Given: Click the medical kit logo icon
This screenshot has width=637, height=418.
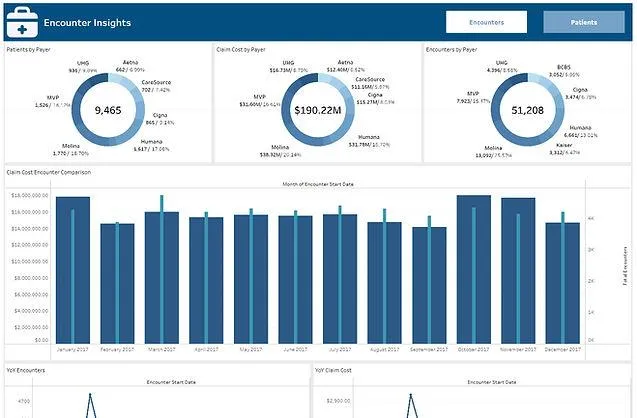Looking at the screenshot, I should tap(22, 22).
